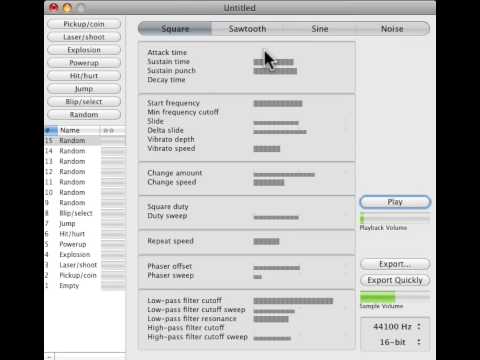Adjust the Playback Volume slider

(395, 219)
